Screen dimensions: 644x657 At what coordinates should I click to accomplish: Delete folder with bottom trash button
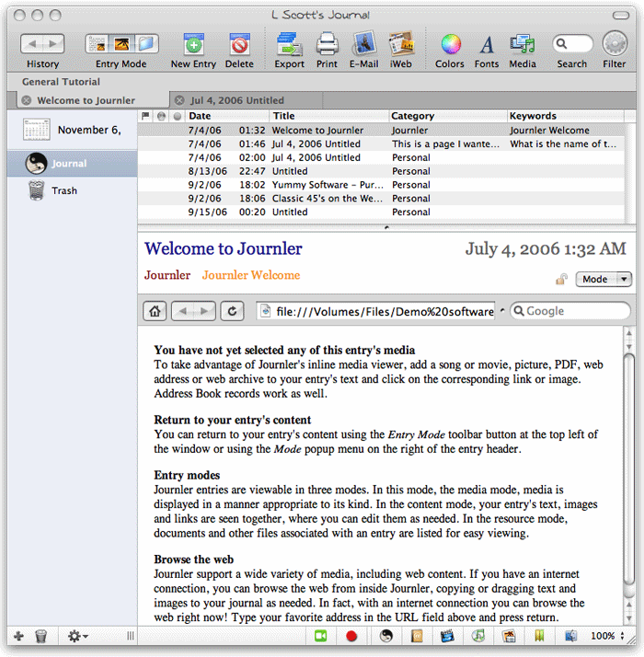click(x=40, y=636)
